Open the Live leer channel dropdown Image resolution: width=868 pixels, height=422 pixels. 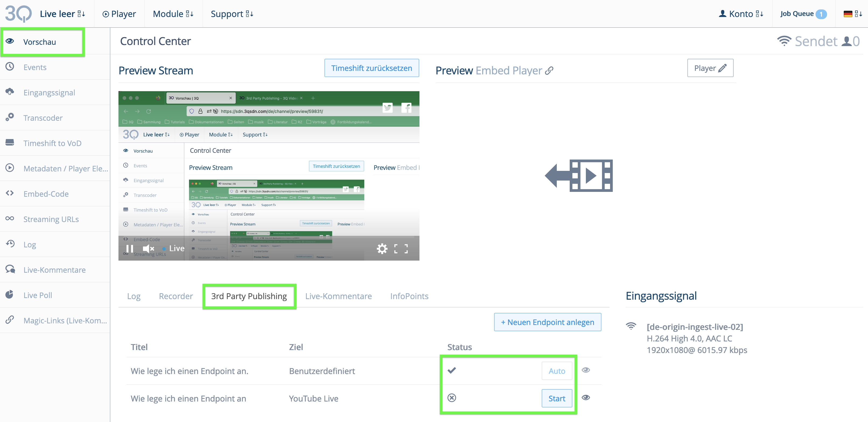coord(62,14)
